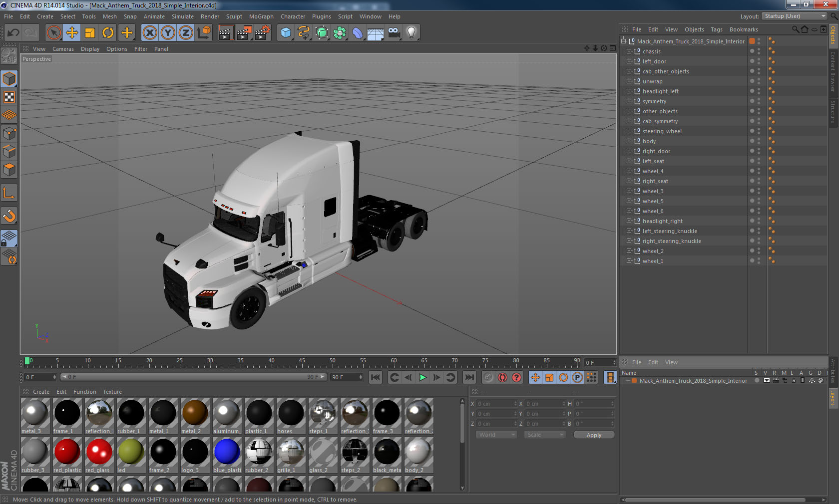Open the NURBS generator icon
Screen dimensions: 839x504
coord(322,33)
